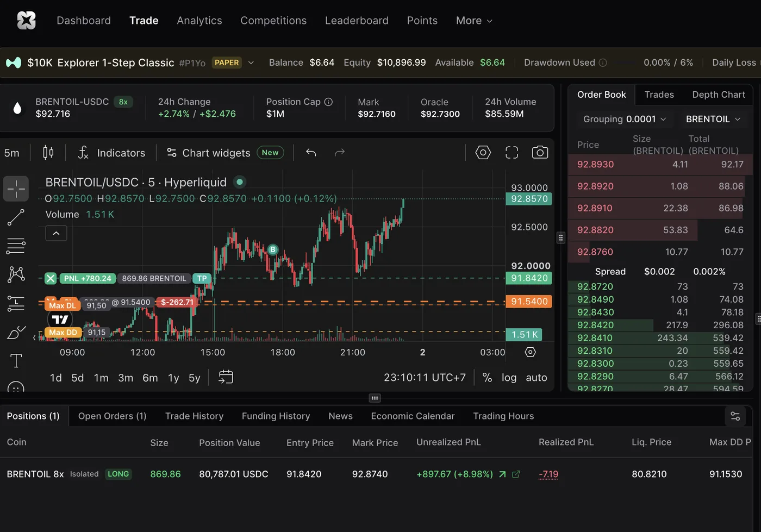The width and height of the screenshot is (761, 532).
Task: Open the Trade History tab
Action: (194, 416)
